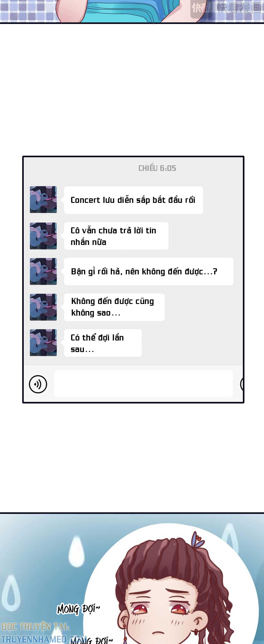Click the partially visible icon right of input field
The width and height of the screenshot is (264, 644).
coord(241,384)
